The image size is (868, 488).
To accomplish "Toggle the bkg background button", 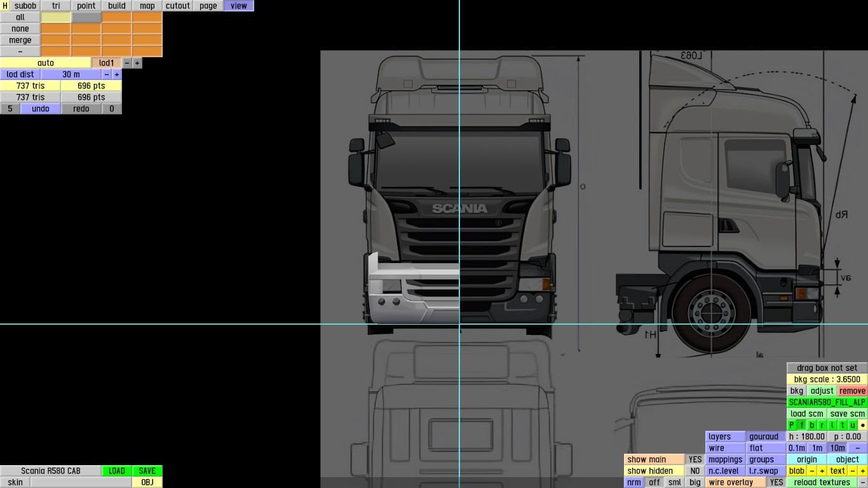I will pos(797,391).
